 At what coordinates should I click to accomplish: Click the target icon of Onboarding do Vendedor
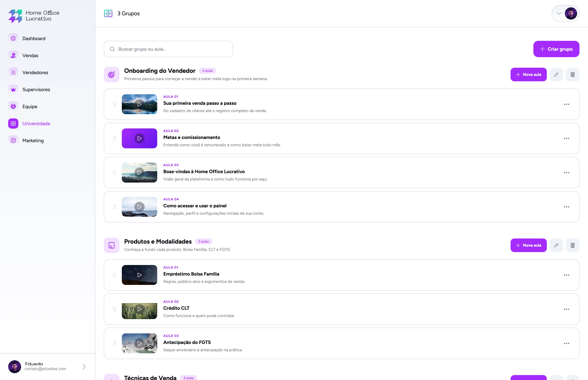point(112,75)
